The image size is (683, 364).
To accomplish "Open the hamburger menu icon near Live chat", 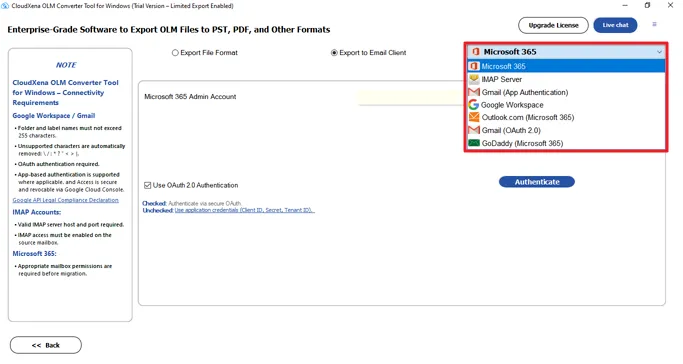I will click(654, 24).
